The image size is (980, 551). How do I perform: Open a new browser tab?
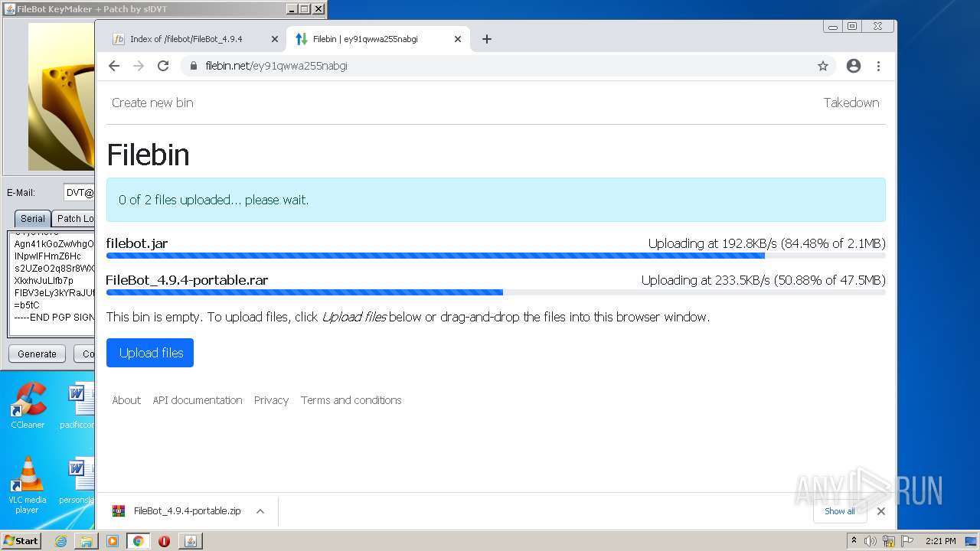coord(487,39)
